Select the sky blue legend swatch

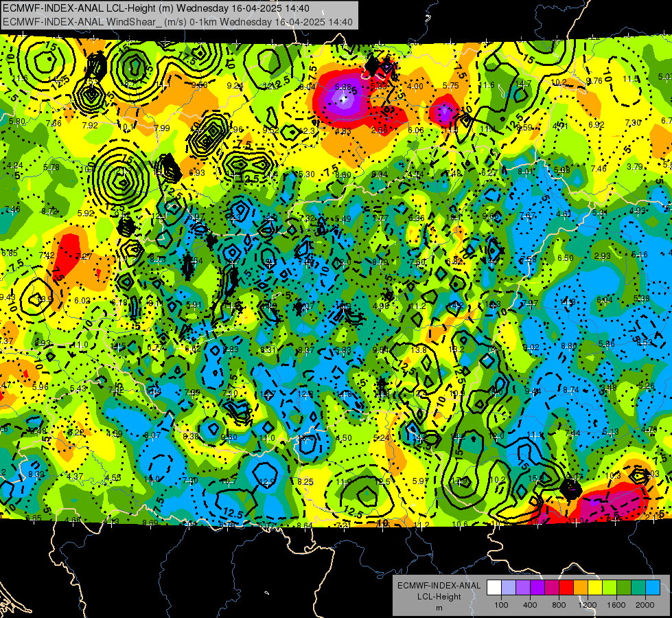(653, 587)
